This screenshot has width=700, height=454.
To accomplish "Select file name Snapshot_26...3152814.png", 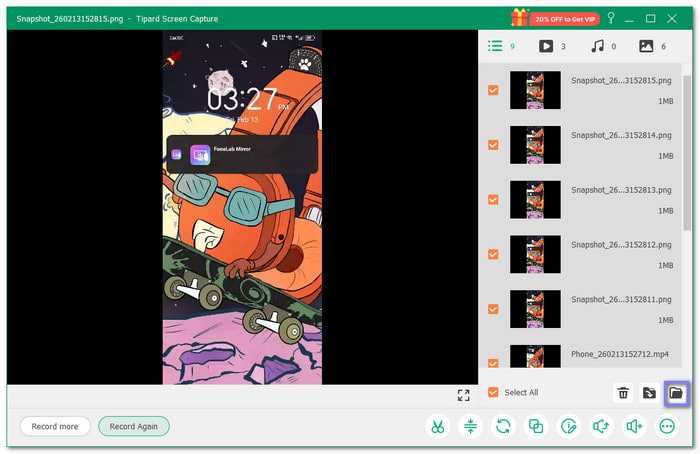I will click(621, 135).
